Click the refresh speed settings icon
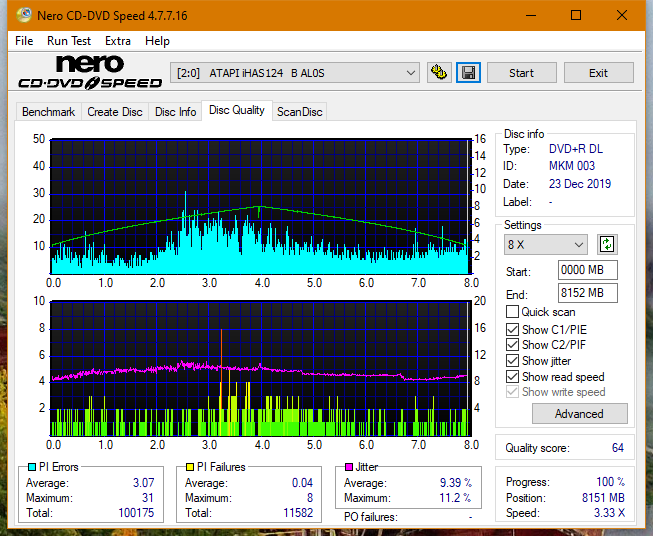 [x=607, y=244]
